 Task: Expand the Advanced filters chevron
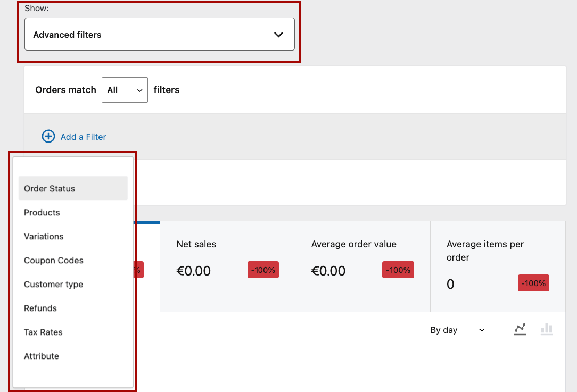pyautogui.click(x=278, y=34)
